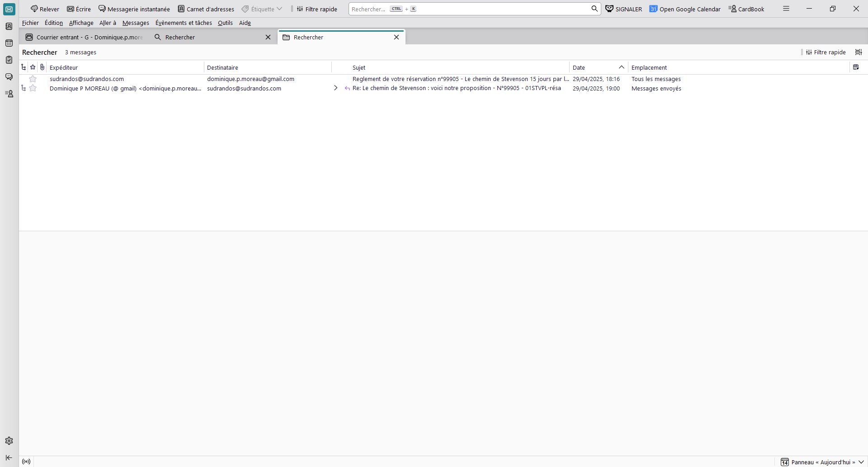Toggle thread icon on Dominique P MOREAU row
Viewport: 868px width, 467px height.
click(24, 88)
